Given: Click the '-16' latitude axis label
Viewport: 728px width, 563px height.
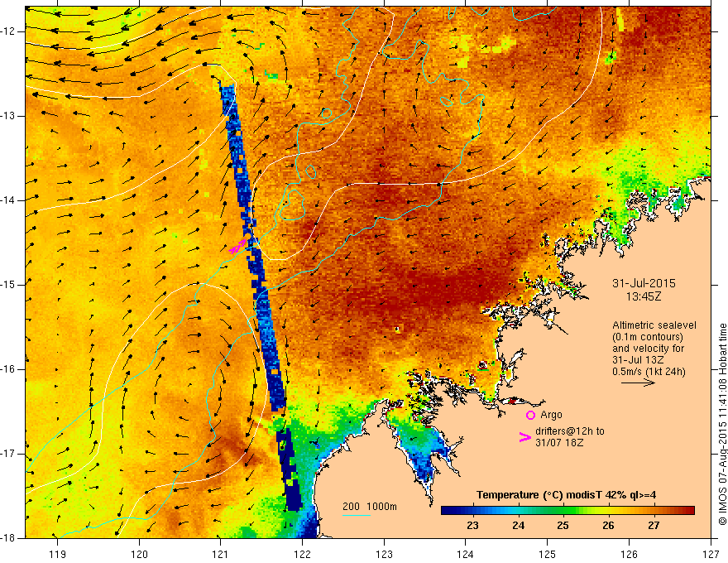Looking at the screenshot, I should pyautogui.click(x=9, y=369).
